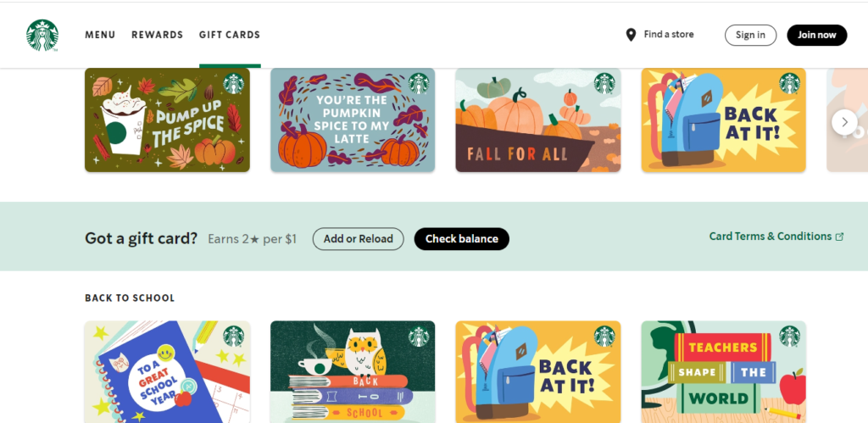Click the Find a store link text
The height and width of the screenshot is (423, 868).
669,34
